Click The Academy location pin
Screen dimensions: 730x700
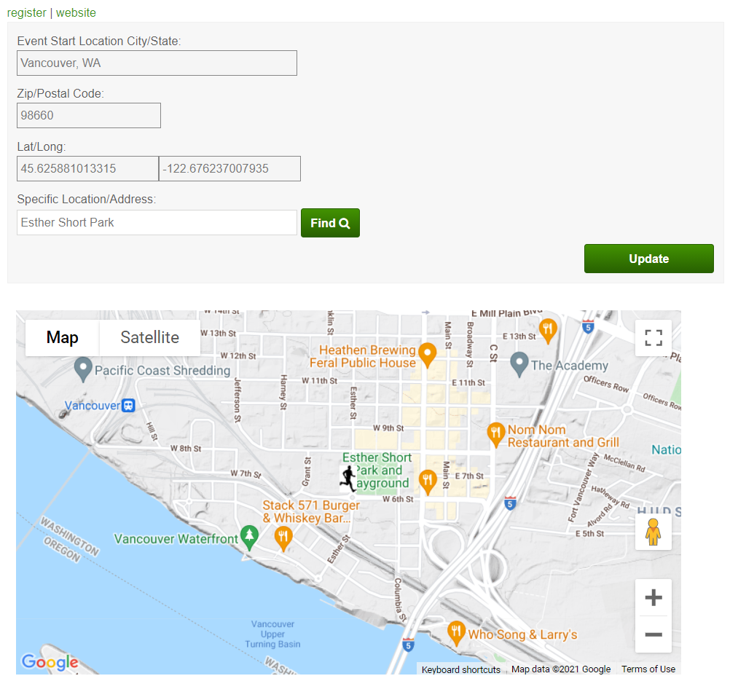[x=519, y=364]
